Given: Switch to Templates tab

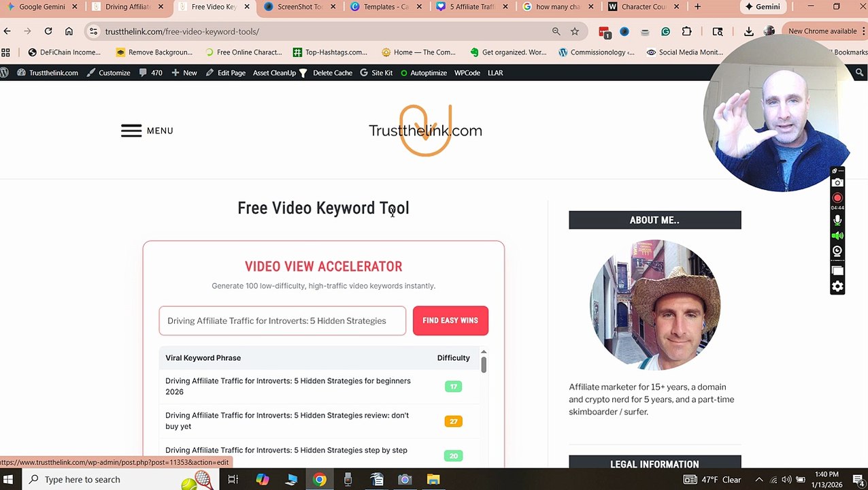Looking at the screenshot, I should [x=385, y=7].
